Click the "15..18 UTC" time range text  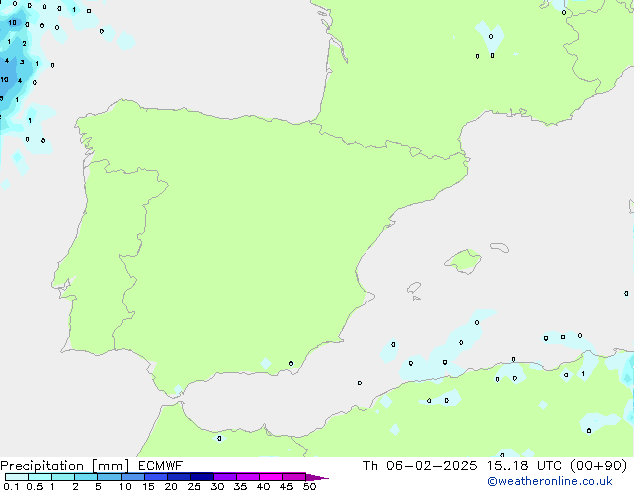[524, 466]
